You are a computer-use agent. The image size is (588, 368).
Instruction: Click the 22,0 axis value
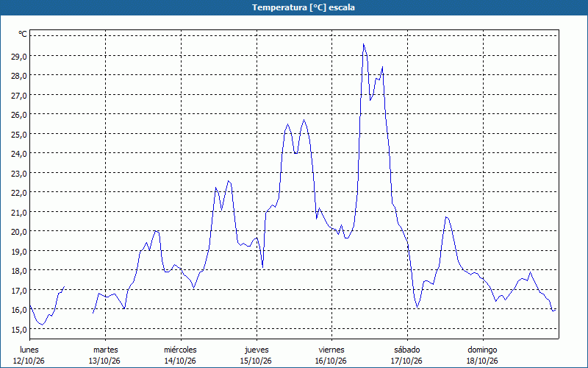[19, 193]
